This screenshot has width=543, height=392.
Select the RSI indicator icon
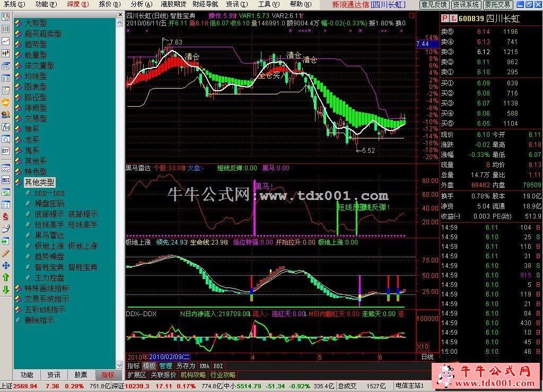5,180
